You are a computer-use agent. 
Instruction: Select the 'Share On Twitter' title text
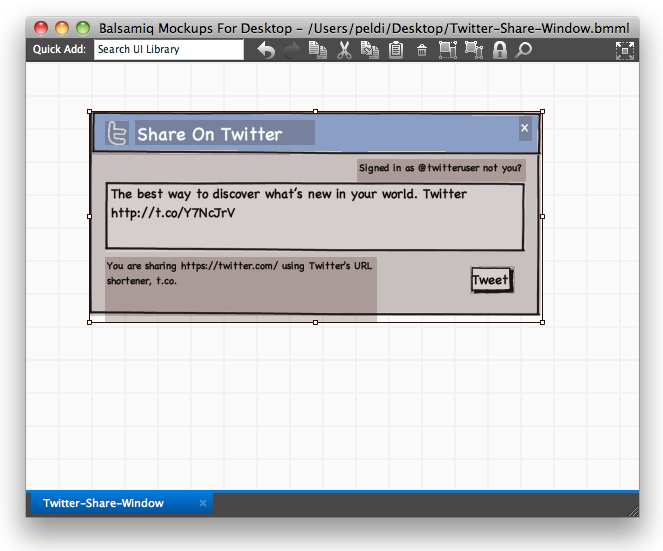coord(210,134)
